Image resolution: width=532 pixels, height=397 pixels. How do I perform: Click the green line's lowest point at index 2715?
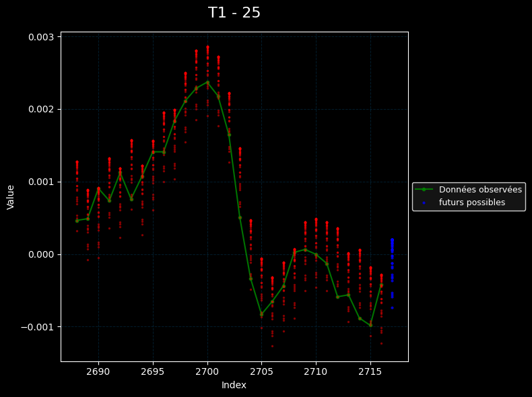point(370,325)
